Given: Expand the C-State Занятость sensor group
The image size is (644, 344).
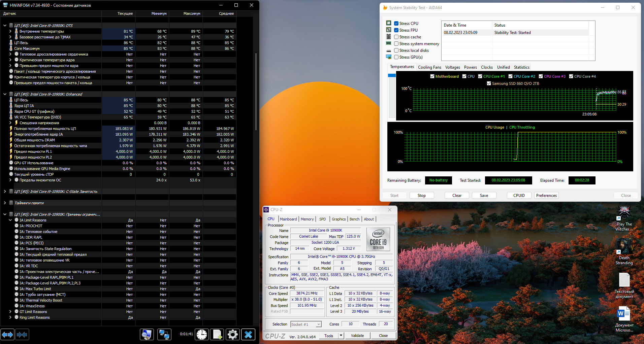Looking at the screenshot, I should click(x=5, y=192).
